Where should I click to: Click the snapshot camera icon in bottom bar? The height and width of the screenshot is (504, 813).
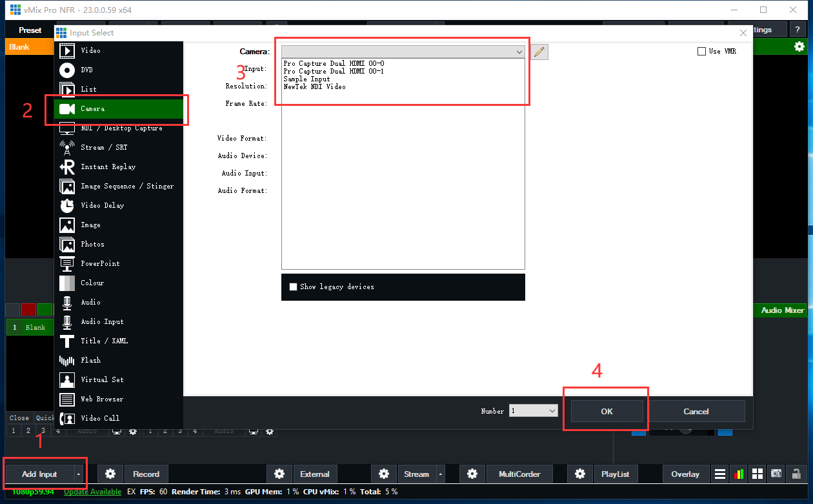[x=776, y=474]
